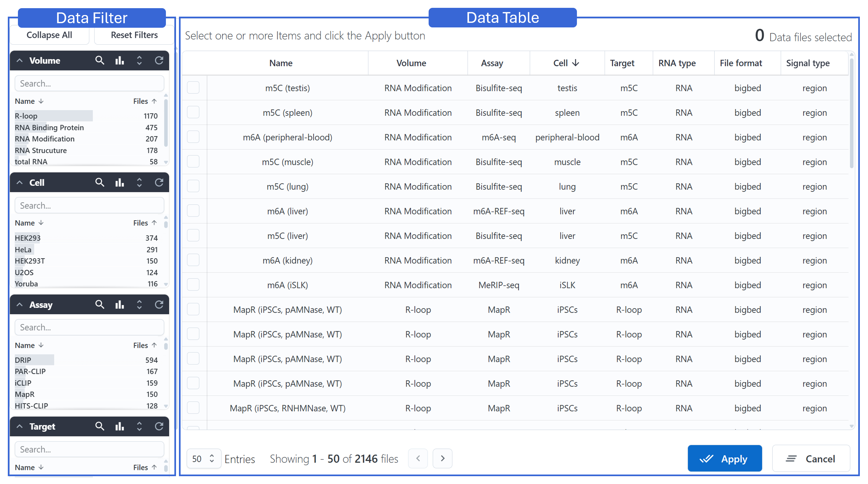Click the search icon in Volume panel header
Screen dimensions: 868x484
(99, 60)
